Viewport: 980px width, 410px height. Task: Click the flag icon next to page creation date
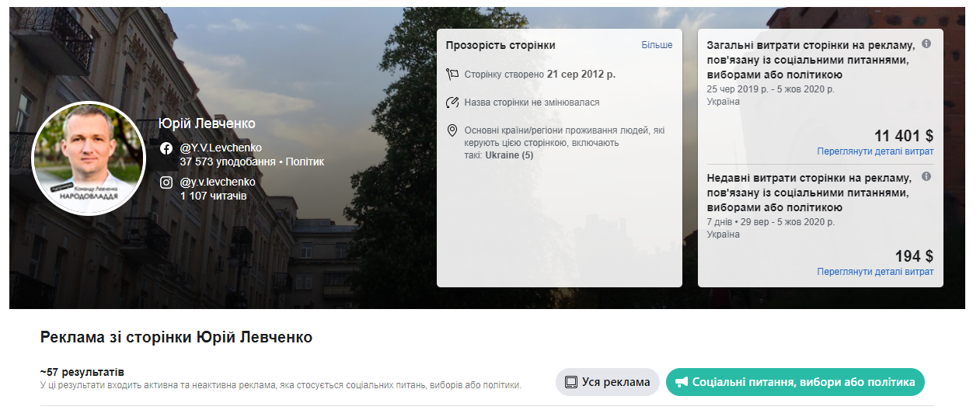452,75
